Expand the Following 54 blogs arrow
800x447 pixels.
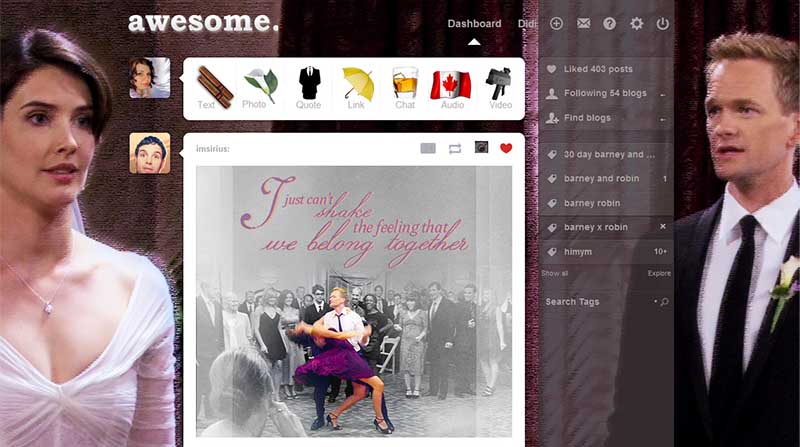coord(662,94)
